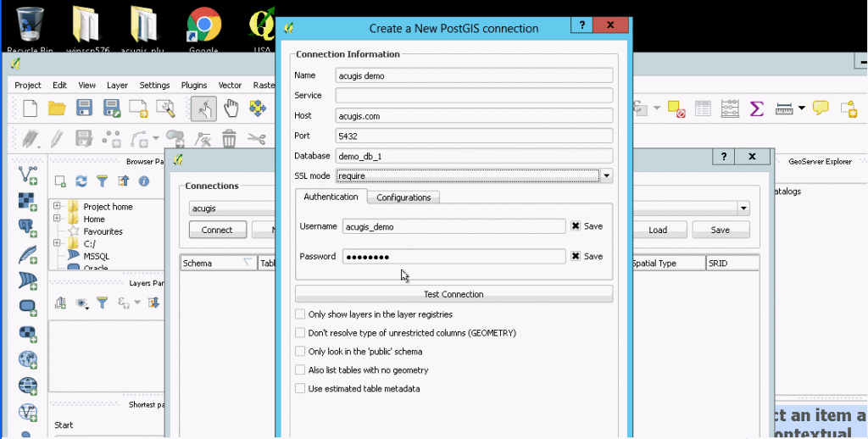The image size is (868, 439).
Task: Switch to the Configurations tab
Action: pos(403,197)
